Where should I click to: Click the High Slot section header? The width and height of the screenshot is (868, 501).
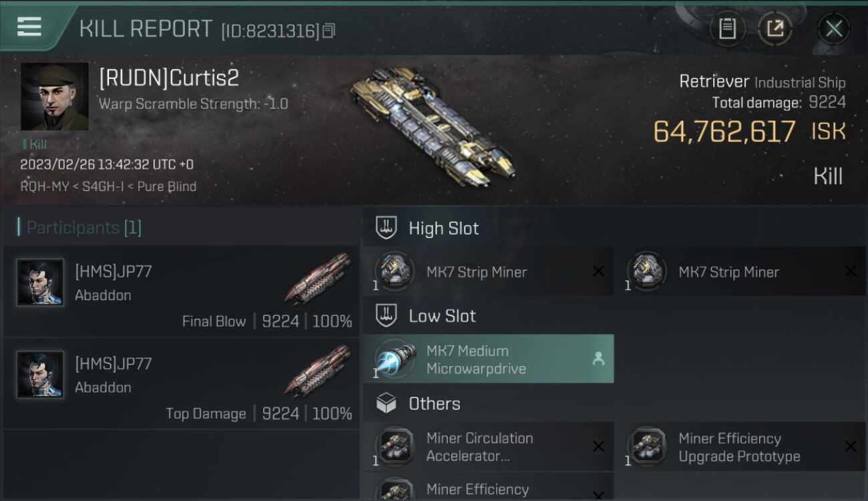tap(443, 228)
